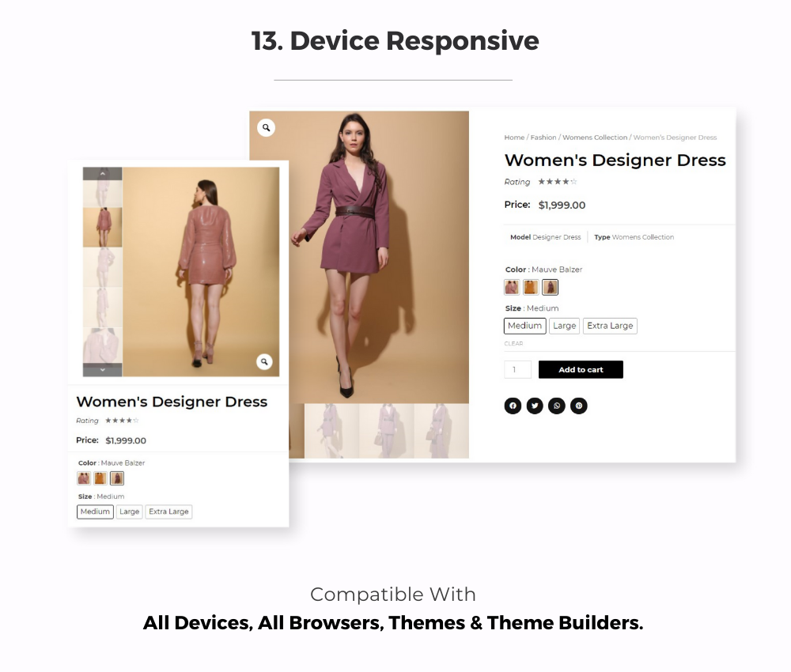Share product on Pinterest
The image size is (791, 672).
click(579, 406)
